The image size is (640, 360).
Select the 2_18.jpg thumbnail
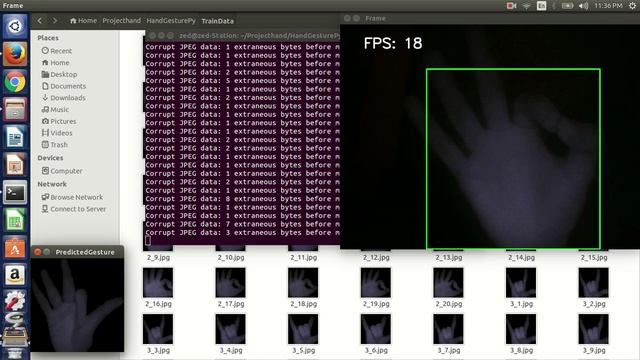303,282
